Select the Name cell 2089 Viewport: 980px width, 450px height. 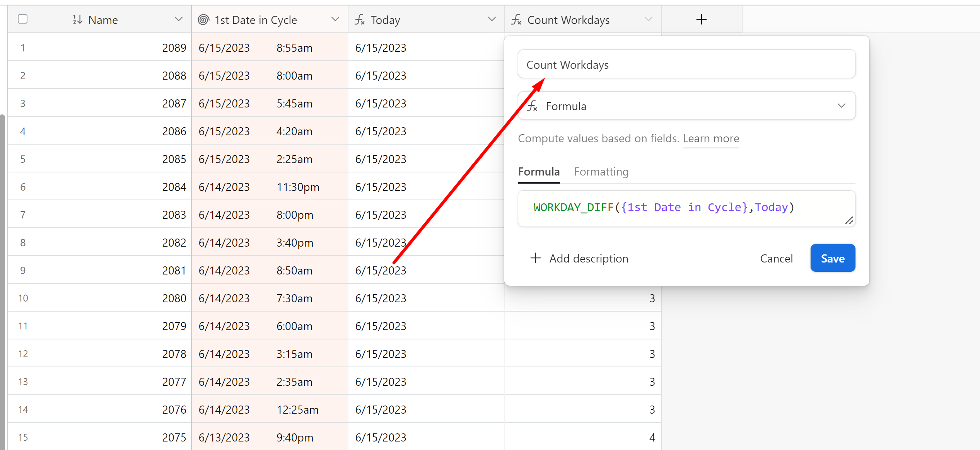tap(99, 48)
